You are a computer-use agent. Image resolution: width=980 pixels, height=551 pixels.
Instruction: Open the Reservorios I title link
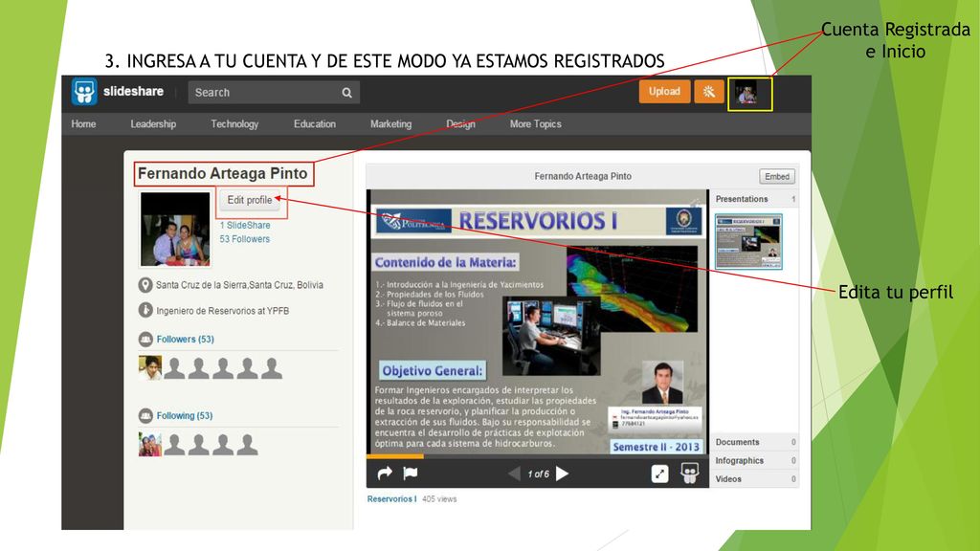[x=391, y=499]
